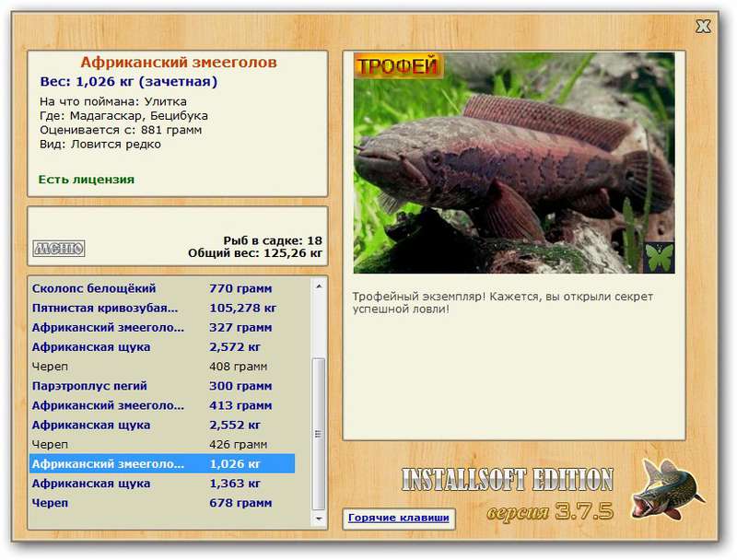
Task: Select Африканская щука 1,363 кг entry
Action: 162,484
